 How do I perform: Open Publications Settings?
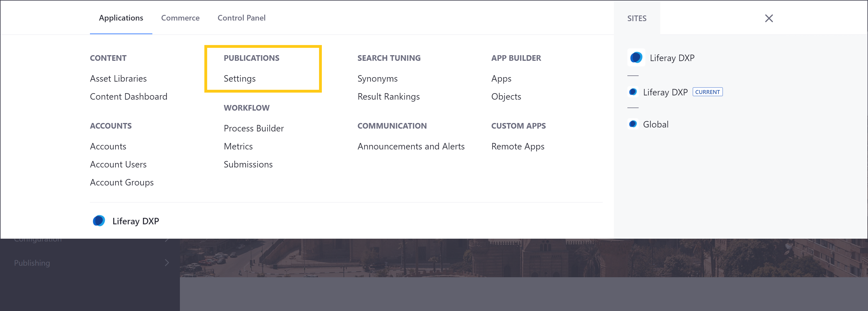(x=239, y=79)
